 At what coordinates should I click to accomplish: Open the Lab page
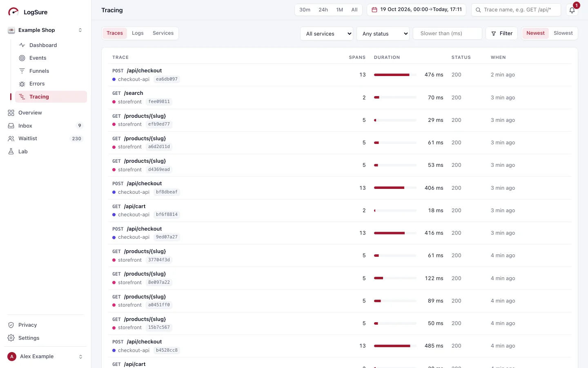pyautogui.click(x=45, y=152)
